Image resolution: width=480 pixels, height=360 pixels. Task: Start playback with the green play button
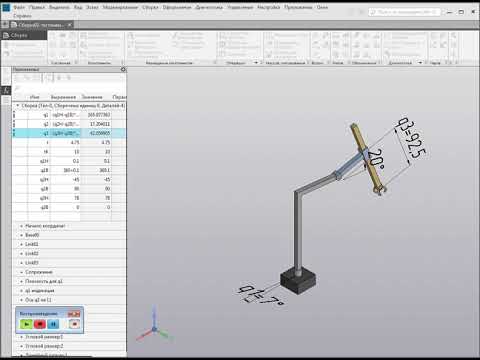pos(26,324)
